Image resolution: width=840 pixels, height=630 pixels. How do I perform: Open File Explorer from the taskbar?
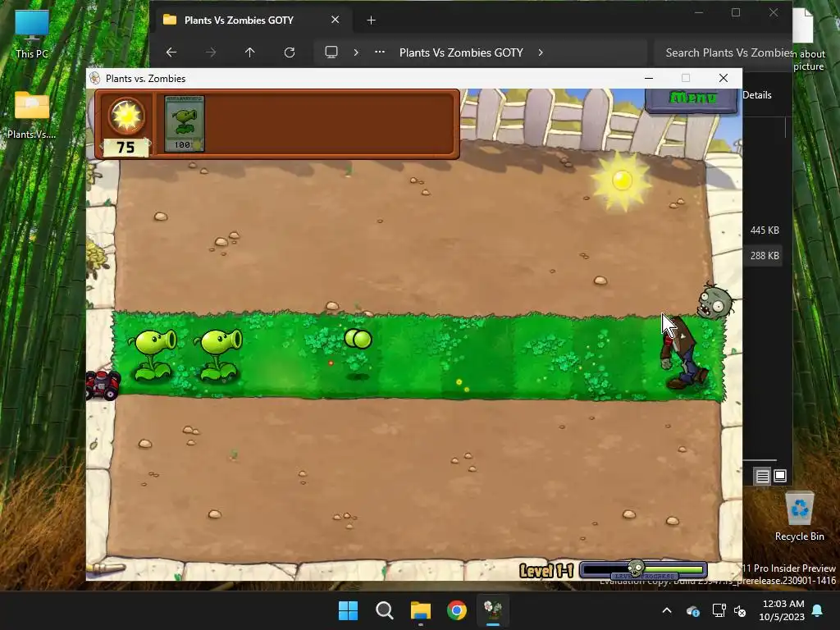[421, 610]
